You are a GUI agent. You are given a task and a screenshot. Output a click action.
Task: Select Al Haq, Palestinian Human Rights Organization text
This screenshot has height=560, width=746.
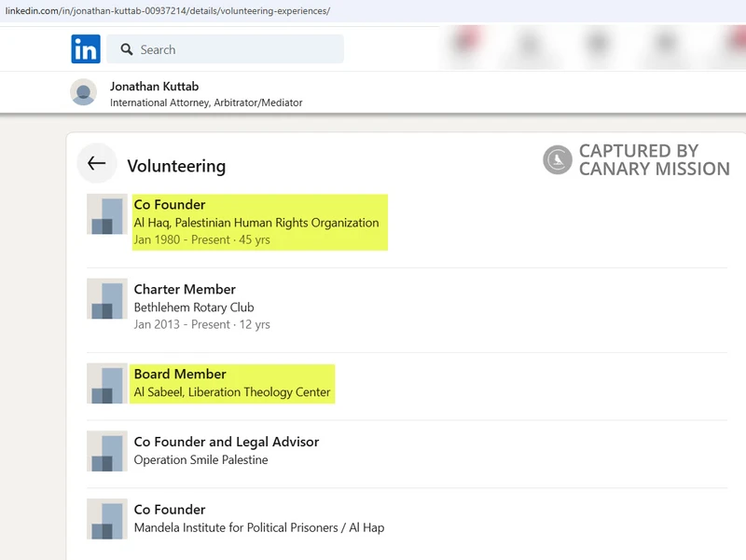[256, 223]
